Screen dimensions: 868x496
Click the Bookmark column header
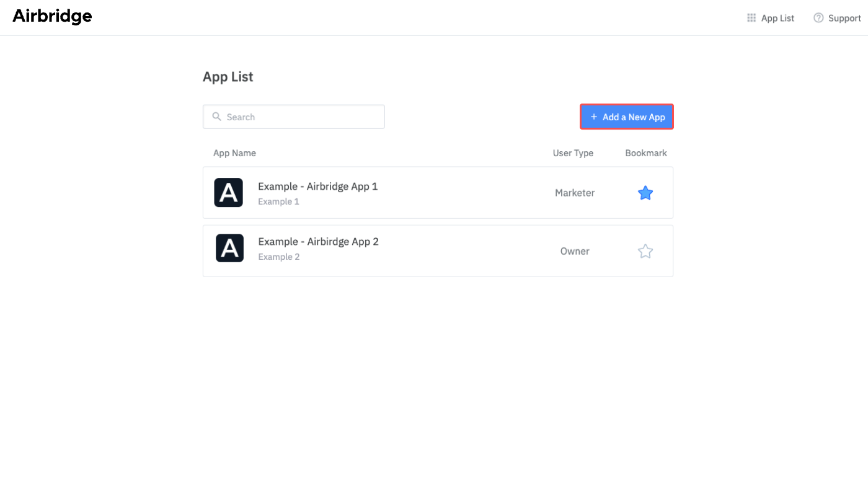pos(646,153)
